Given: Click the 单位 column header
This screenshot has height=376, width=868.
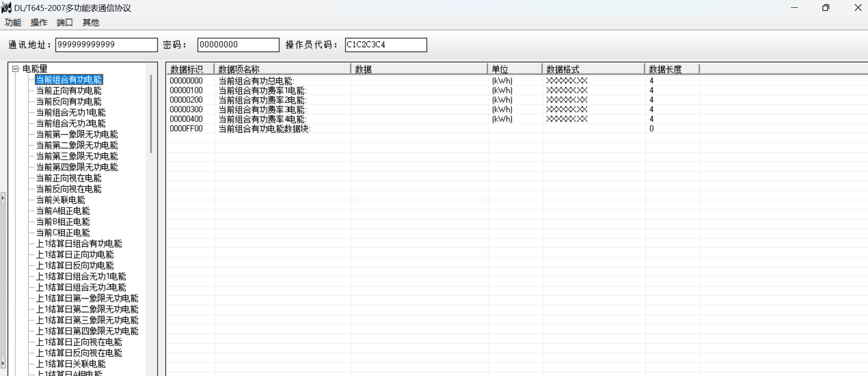Looking at the screenshot, I should [x=515, y=69].
